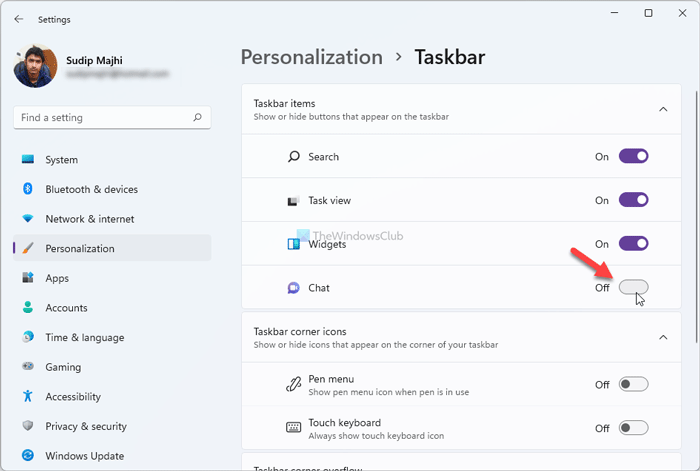Go to Windows Update

pos(84,456)
